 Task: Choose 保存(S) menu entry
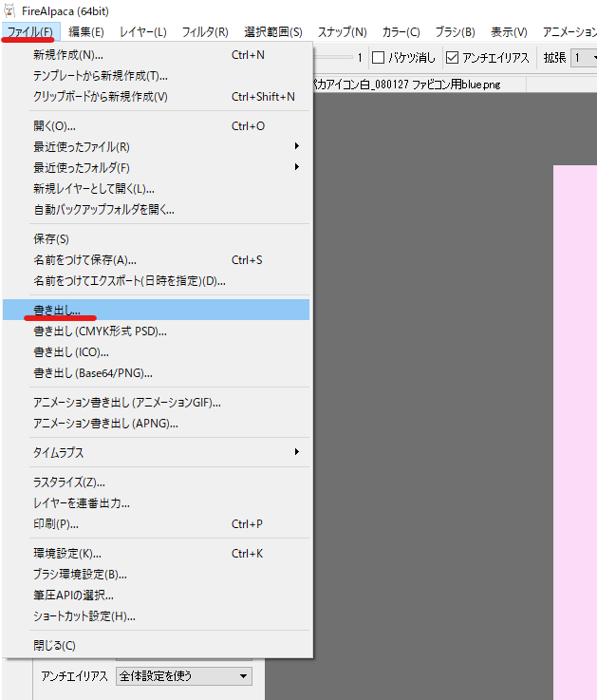tap(156, 238)
